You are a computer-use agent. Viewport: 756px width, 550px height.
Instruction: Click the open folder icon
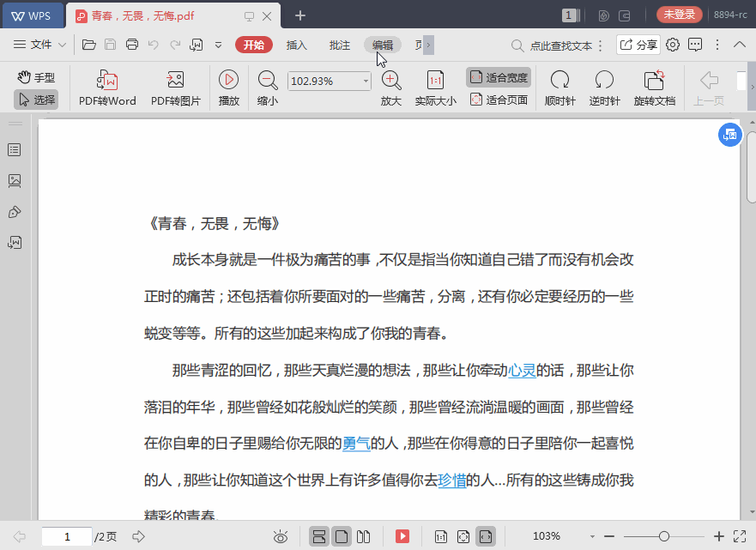[x=88, y=45]
